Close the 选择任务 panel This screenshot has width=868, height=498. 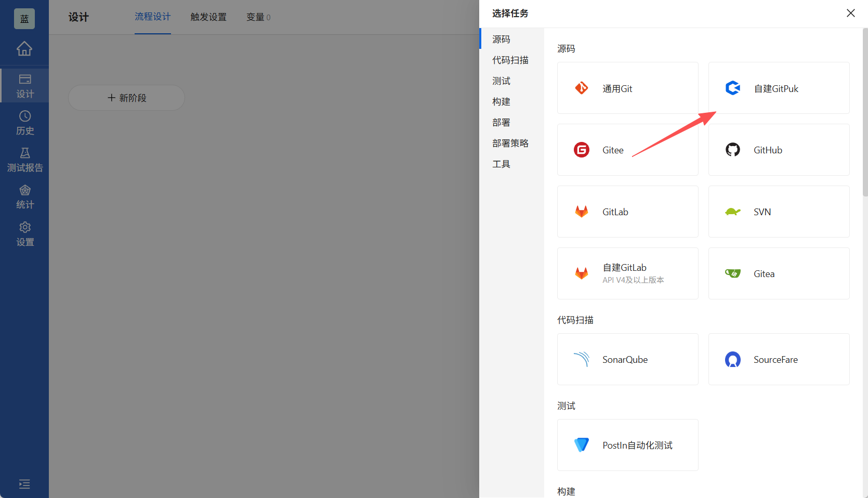coord(850,13)
